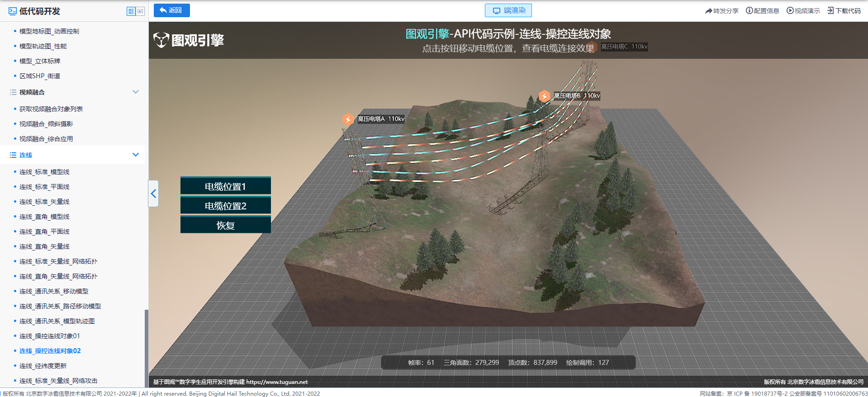Click the 绘制调用: 127 readout
Image resolution: width=868 pixels, height=397 pixels.
click(x=588, y=363)
